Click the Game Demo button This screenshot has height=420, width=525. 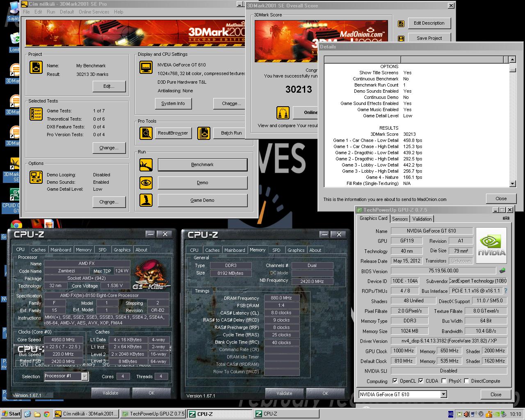tap(203, 200)
